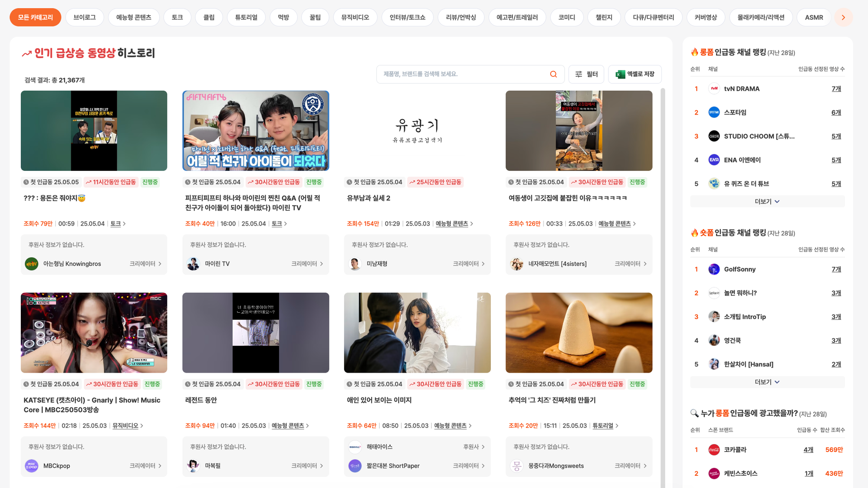Expand 더보기 under the shortform channel ranking
Image resolution: width=868 pixels, height=488 pixels.
click(767, 382)
